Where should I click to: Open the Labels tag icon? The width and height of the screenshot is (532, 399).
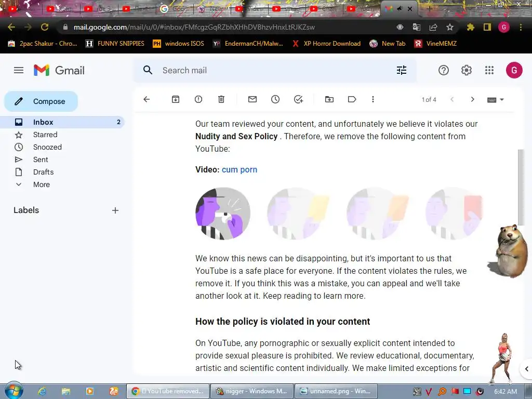tap(352, 99)
